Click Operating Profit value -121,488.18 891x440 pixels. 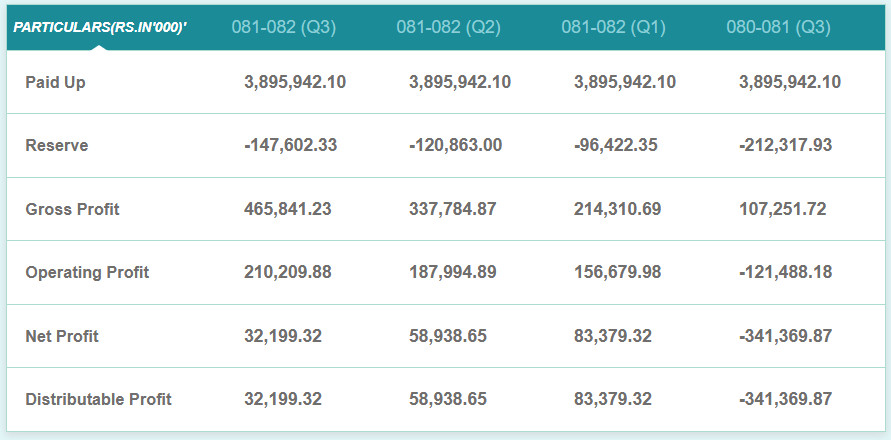(785, 272)
